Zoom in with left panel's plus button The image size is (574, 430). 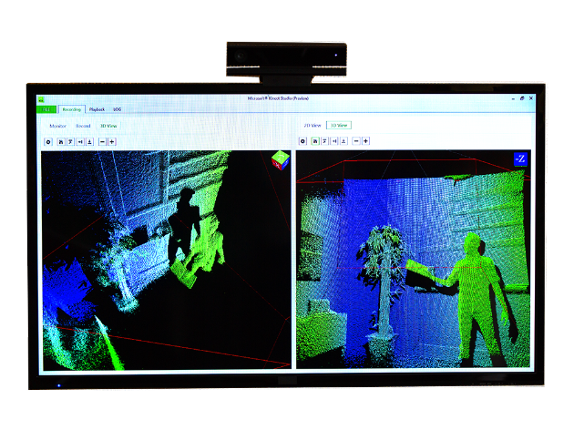point(112,142)
